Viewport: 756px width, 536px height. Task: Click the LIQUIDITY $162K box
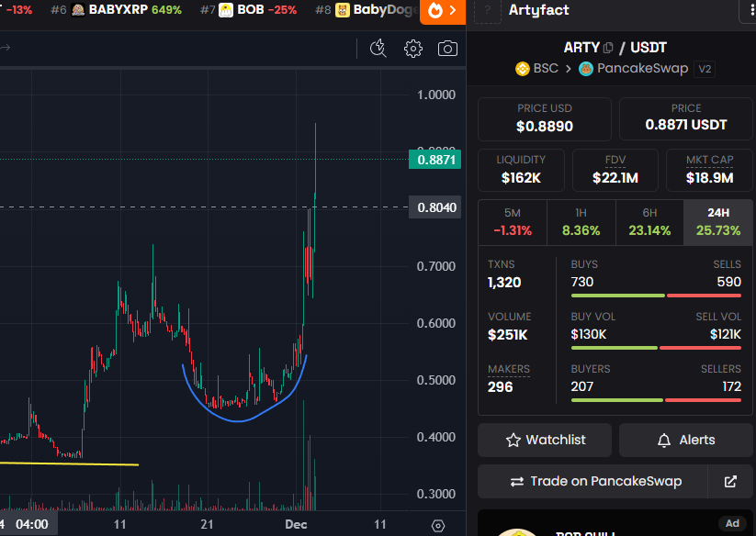521,171
